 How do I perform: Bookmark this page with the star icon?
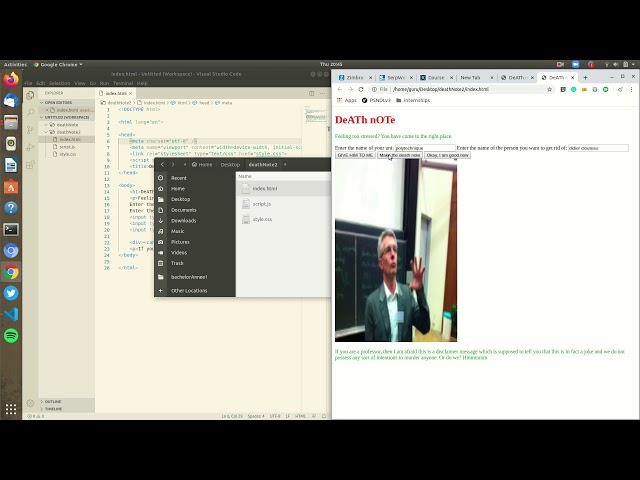tap(549, 89)
